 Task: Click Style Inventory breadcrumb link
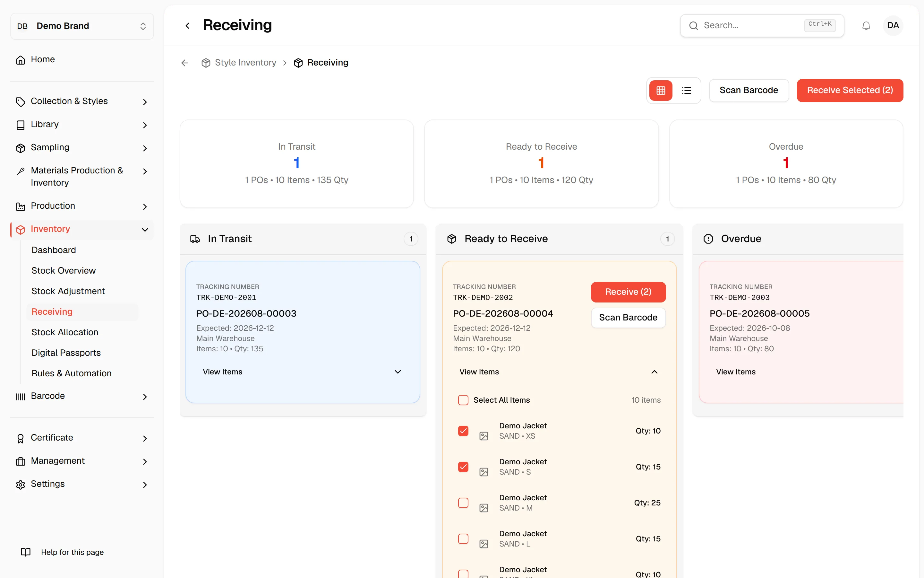coord(239,63)
